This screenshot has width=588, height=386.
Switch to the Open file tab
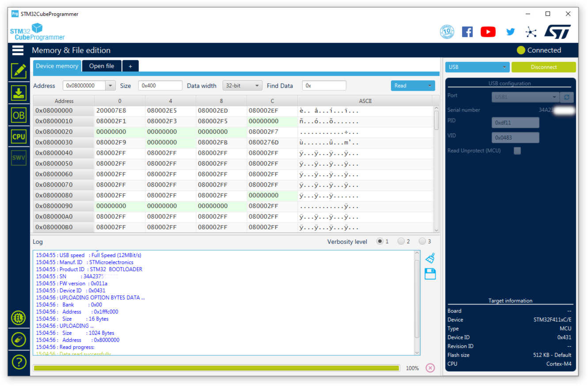pos(102,66)
